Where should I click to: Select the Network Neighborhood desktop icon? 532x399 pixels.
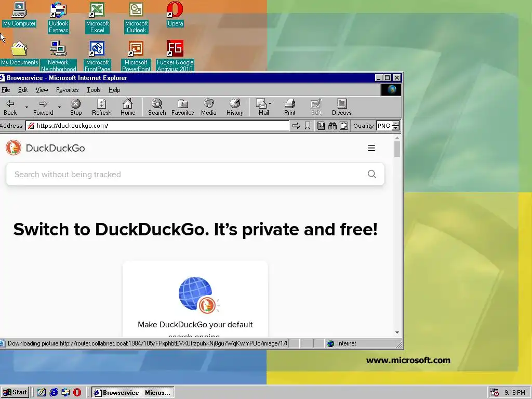click(58, 56)
